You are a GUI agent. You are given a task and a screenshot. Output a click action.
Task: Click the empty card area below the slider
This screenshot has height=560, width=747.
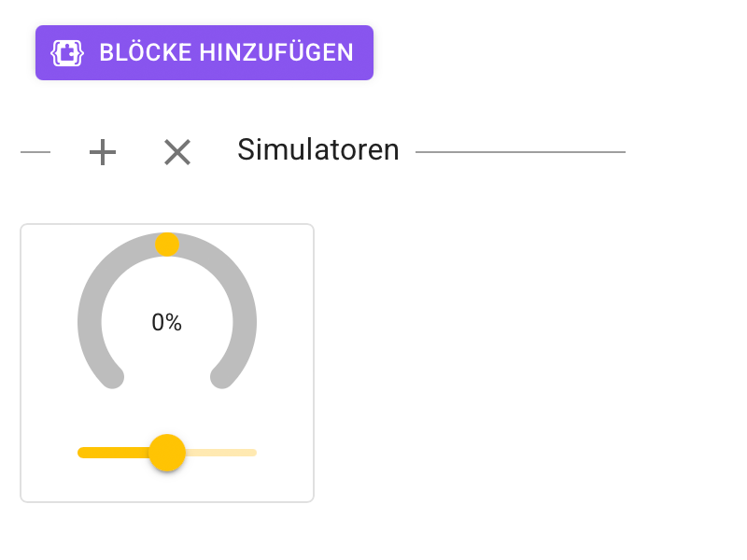[x=167, y=487]
